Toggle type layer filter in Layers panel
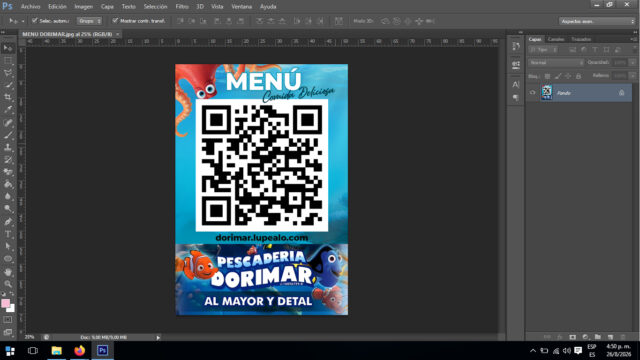Viewport: 640px width, 360px height. [595, 50]
